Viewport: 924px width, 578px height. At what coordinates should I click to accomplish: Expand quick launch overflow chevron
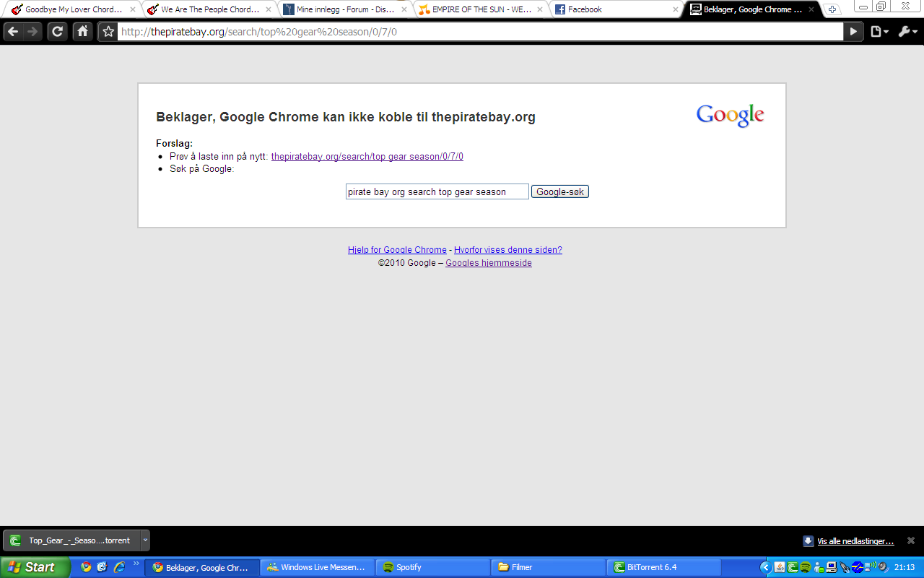pyautogui.click(x=136, y=564)
